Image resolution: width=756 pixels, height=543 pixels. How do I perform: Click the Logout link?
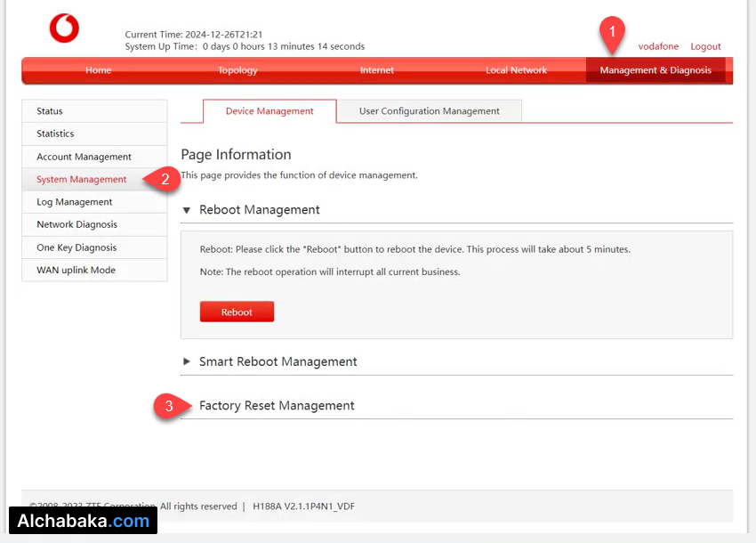705,46
